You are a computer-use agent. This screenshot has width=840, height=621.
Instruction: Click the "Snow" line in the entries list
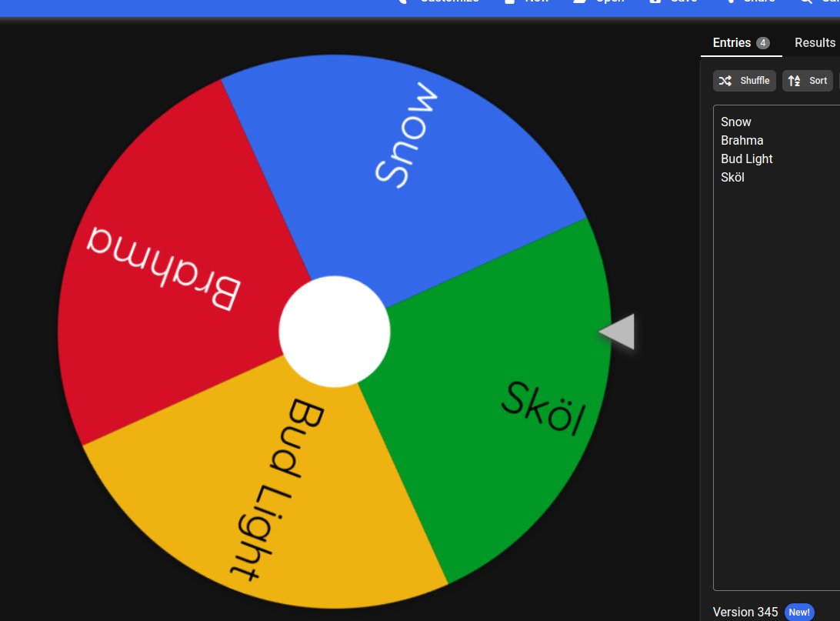pyautogui.click(x=735, y=122)
